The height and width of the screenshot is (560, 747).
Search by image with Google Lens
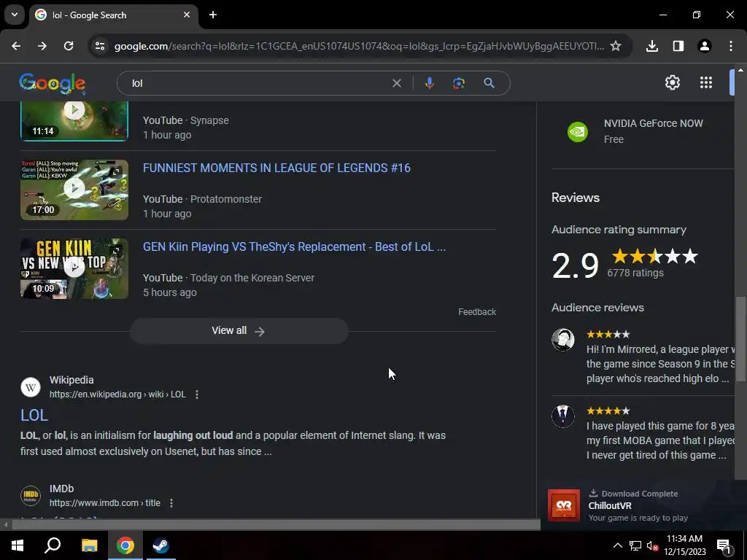(459, 83)
